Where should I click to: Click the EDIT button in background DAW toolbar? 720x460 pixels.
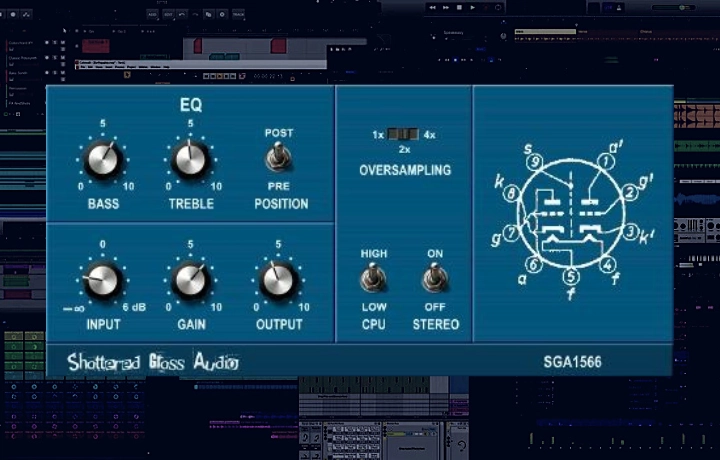pyautogui.click(x=169, y=14)
